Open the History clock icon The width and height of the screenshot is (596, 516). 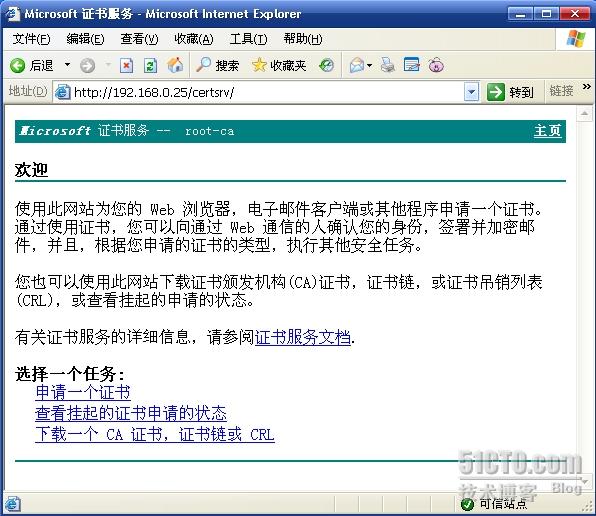(x=327, y=65)
